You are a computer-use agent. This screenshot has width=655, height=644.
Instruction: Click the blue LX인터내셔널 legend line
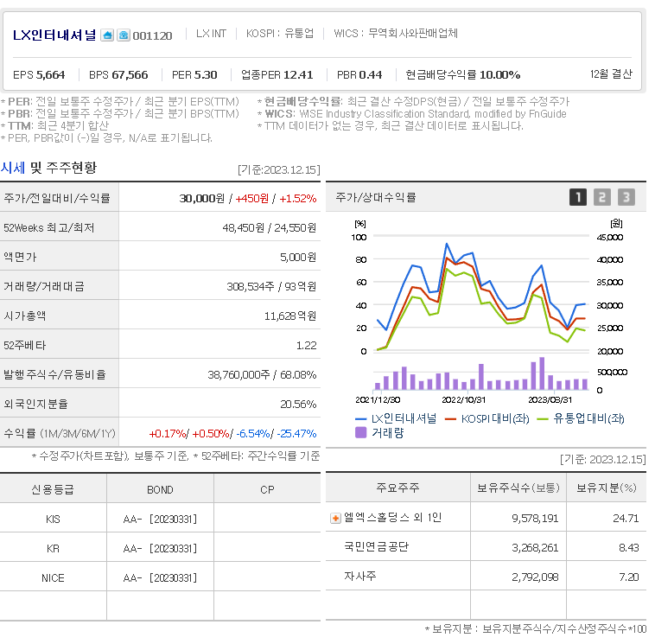tap(360, 418)
